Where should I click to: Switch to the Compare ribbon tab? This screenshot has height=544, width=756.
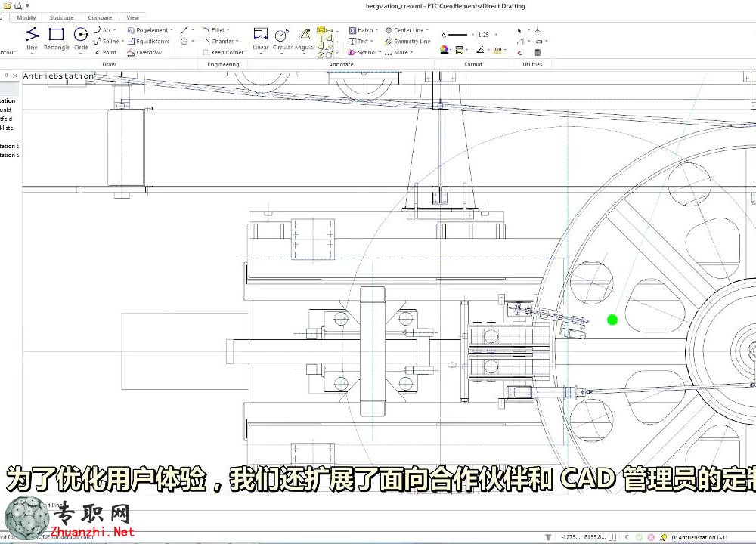point(100,17)
